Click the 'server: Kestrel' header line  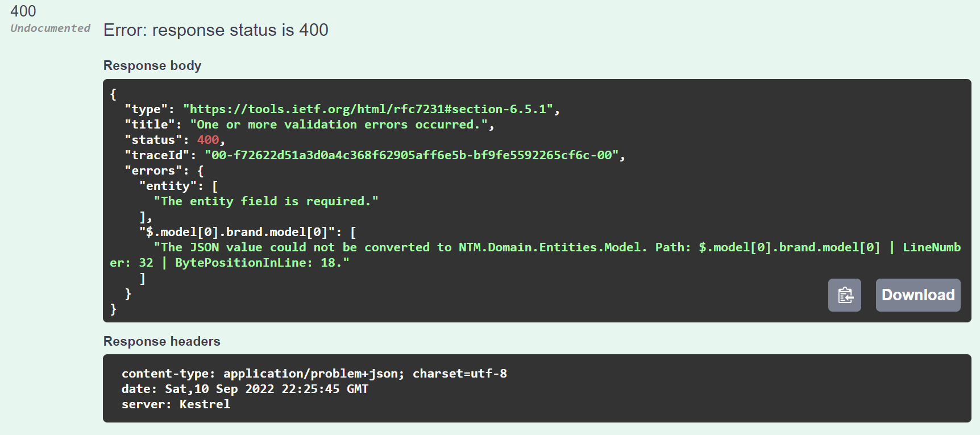click(x=176, y=404)
